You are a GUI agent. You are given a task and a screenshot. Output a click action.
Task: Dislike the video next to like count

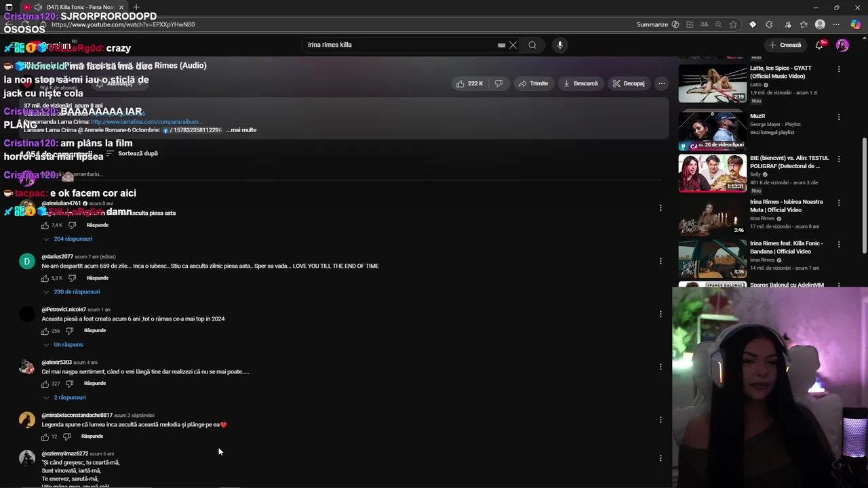click(x=498, y=83)
